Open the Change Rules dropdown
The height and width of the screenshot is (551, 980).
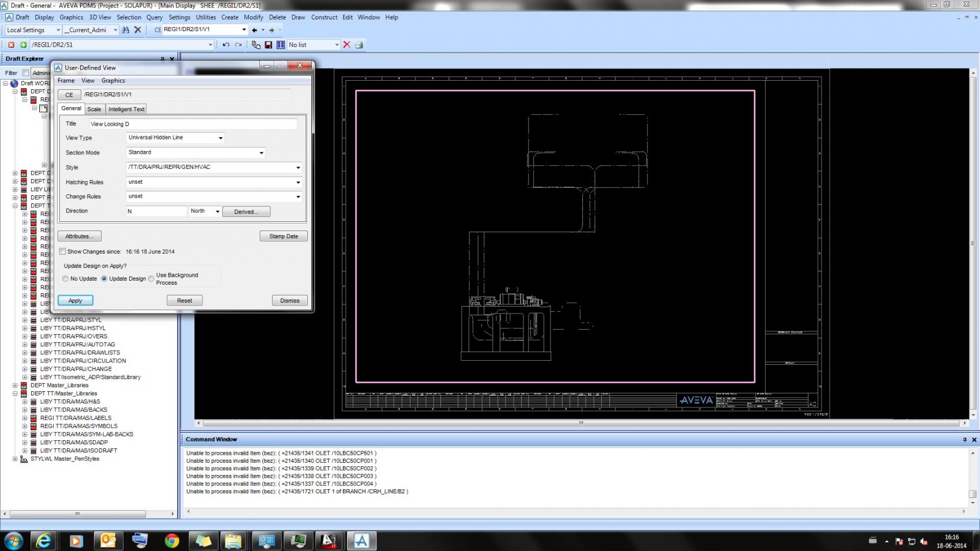tap(298, 197)
